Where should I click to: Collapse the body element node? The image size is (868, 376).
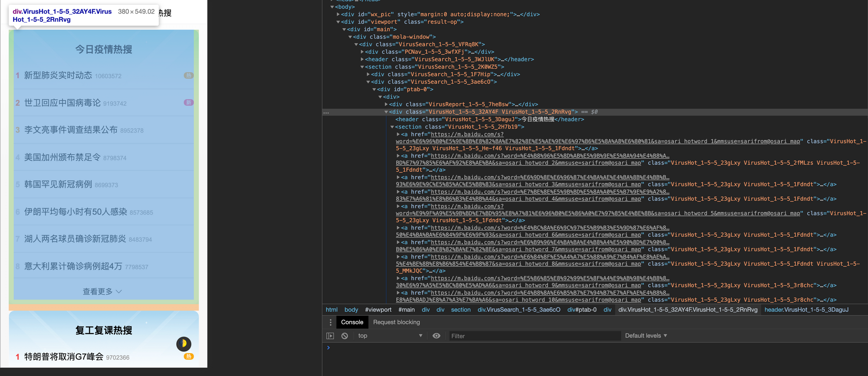[332, 7]
